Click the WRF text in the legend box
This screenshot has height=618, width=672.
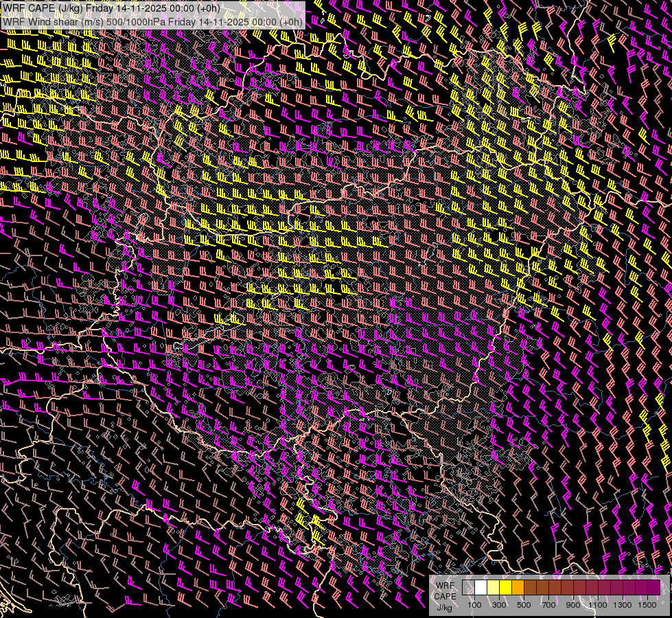pos(445,586)
